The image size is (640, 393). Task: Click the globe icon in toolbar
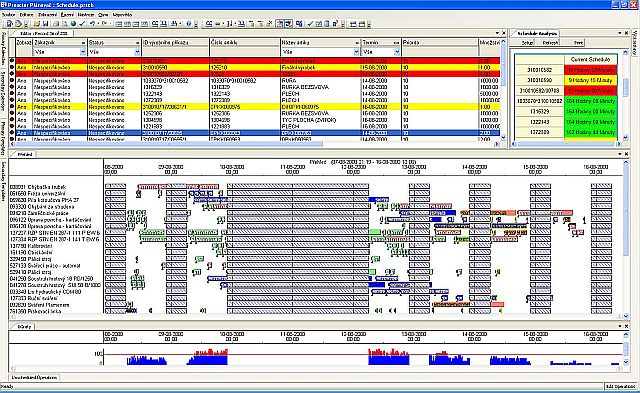point(73,24)
